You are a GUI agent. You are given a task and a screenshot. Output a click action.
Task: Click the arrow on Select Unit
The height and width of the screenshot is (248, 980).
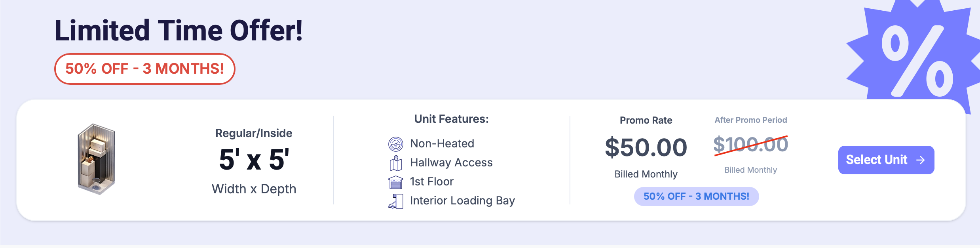pos(921,160)
